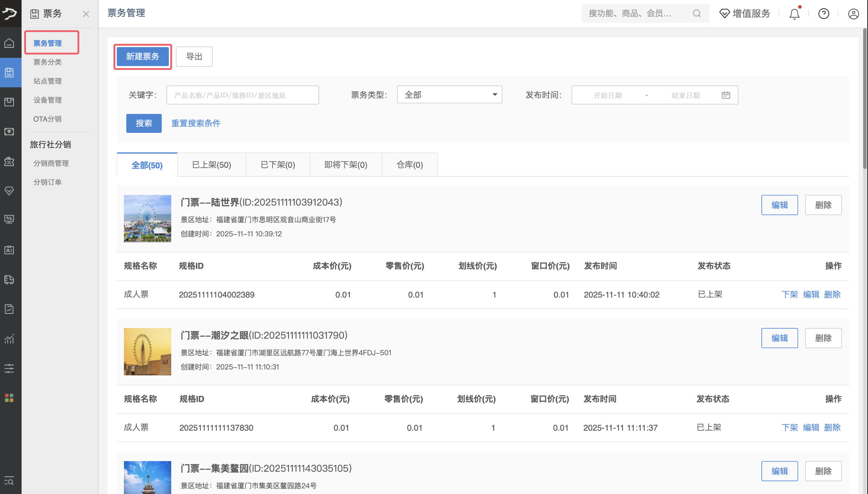This screenshot has width=868, height=494.
Task: Close the 票务 side panel
Action: pyautogui.click(x=86, y=14)
